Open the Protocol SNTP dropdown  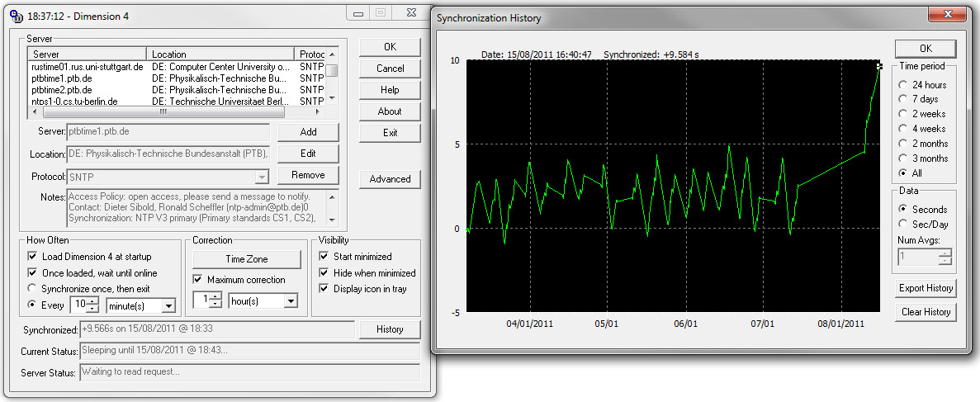click(262, 177)
